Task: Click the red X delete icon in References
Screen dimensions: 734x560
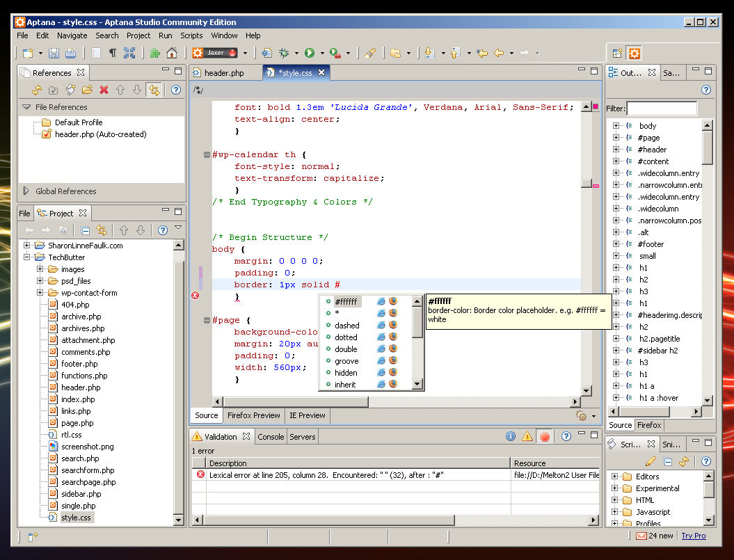Action: 104,90
